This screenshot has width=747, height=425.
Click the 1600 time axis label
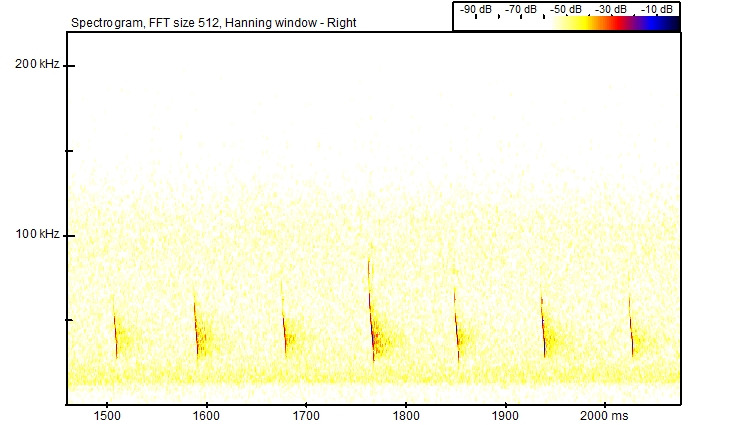(x=206, y=415)
